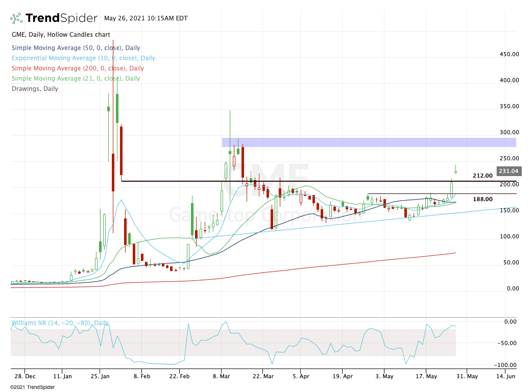Click the 17. May date axis label
Screen dimensions: 532x392
coord(426,376)
